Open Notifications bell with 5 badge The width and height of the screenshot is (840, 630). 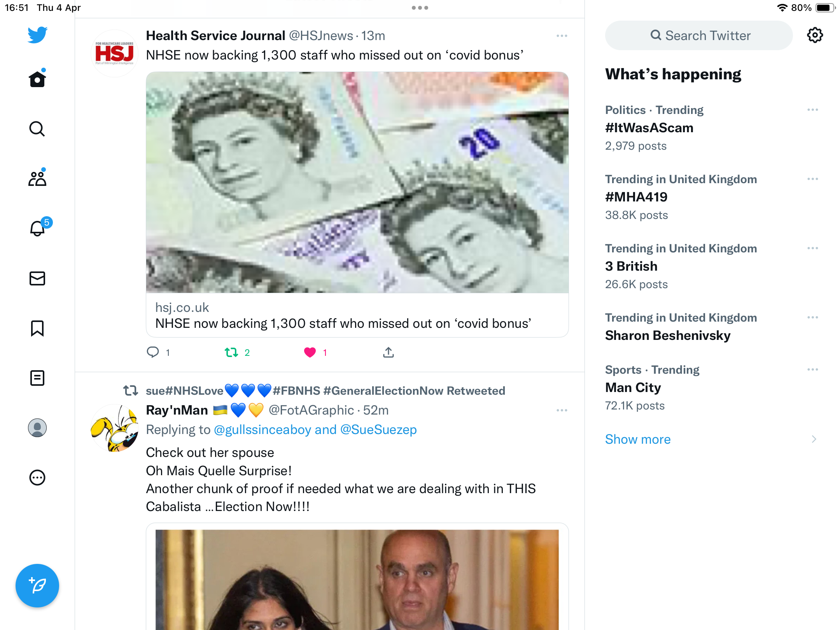tap(38, 228)
